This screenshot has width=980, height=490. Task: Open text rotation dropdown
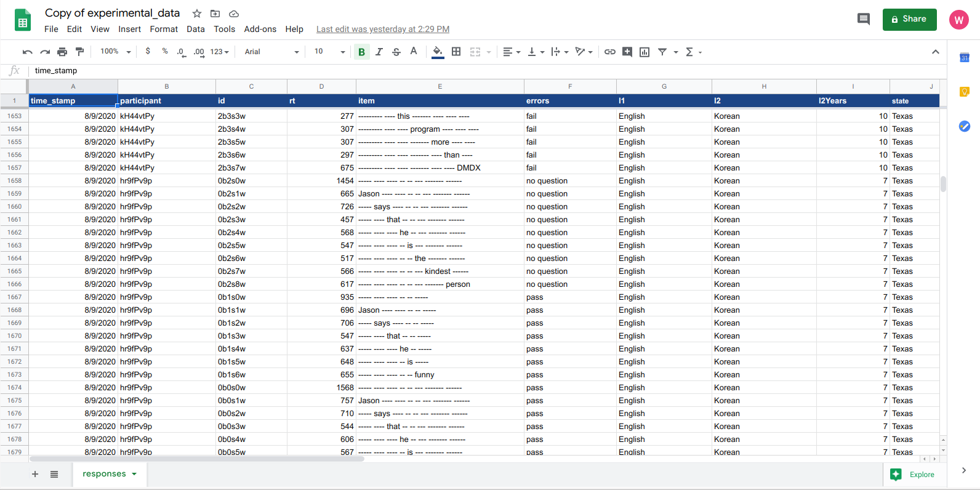tap(584, 52)
